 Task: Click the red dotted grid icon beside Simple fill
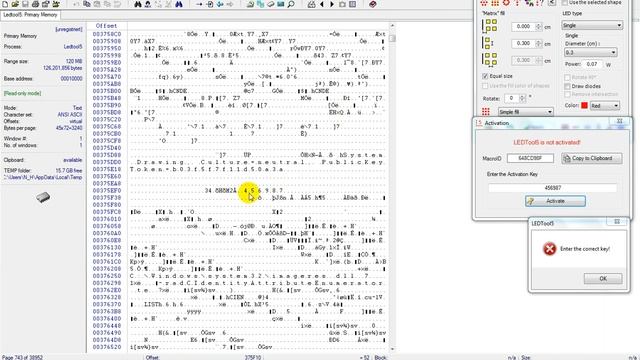point(485,111)
